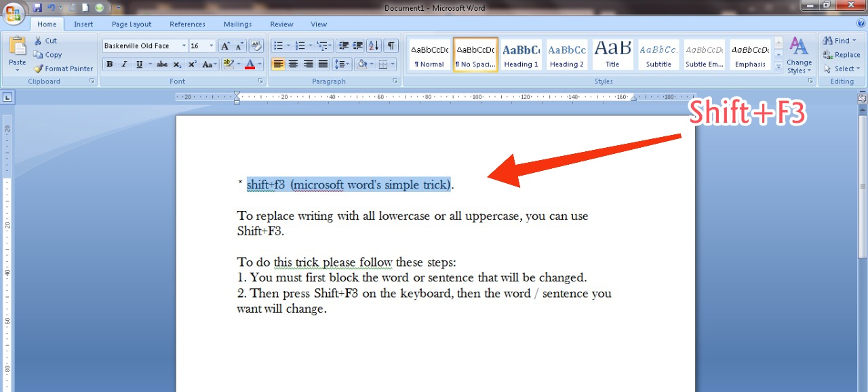The width and height of the screenshot is (868, 392).
Task: Open multilevel list options
Action: tap(323, 46)
